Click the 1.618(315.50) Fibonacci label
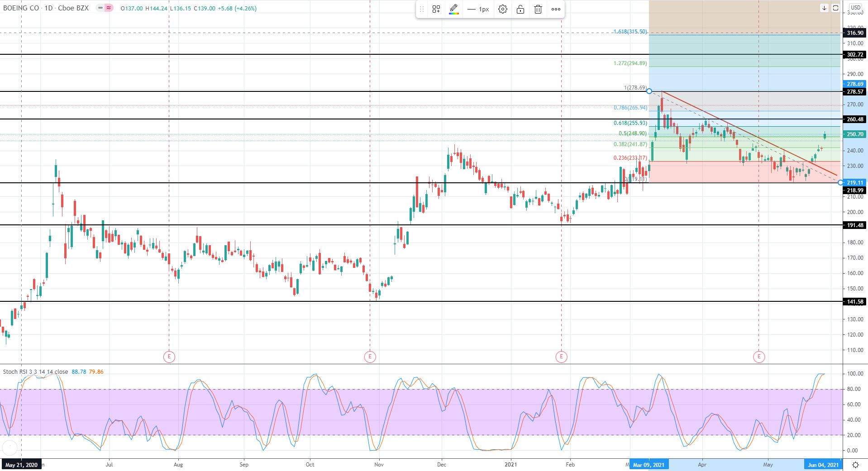Viewport: 868px width, 471px height. pos(630,32)
